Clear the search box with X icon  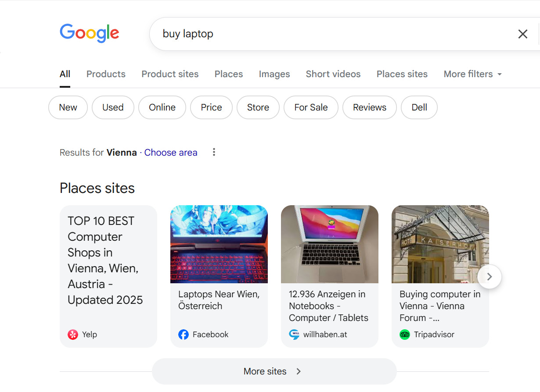tap(522, 34)
